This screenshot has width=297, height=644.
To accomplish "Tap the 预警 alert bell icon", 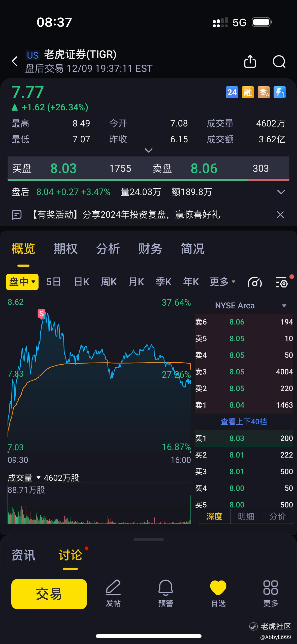I will coord(166,593).
